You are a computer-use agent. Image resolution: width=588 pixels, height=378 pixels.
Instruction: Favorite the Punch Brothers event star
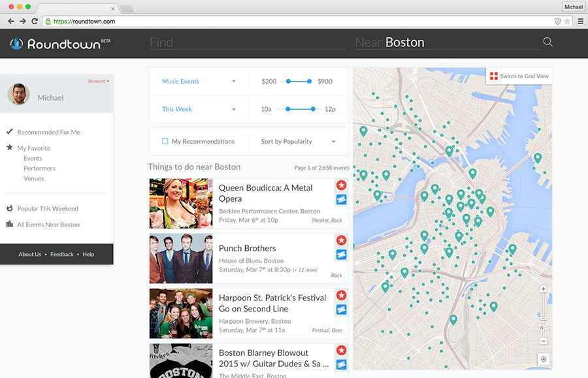(x=341, y=240)
